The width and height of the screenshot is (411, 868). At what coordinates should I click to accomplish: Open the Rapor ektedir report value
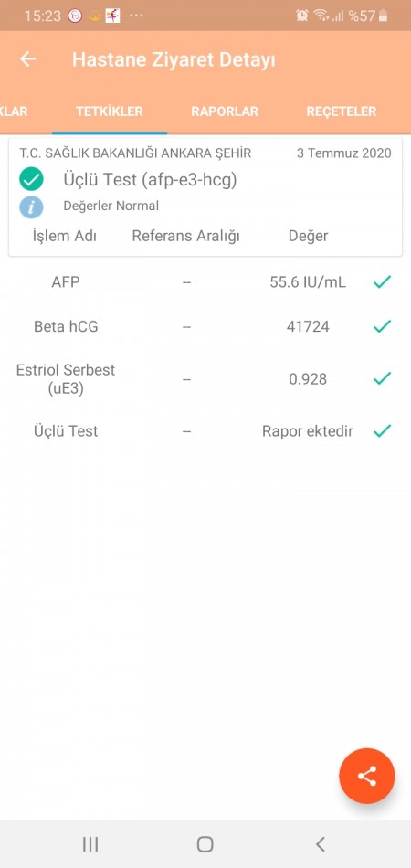(308, 431)
